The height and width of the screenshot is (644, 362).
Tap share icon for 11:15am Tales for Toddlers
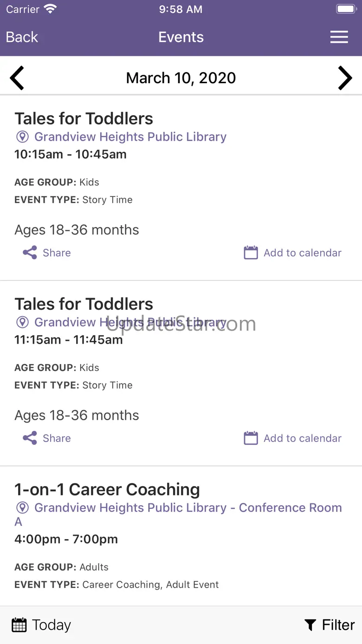pyautogui.click(x=30, y=438)
